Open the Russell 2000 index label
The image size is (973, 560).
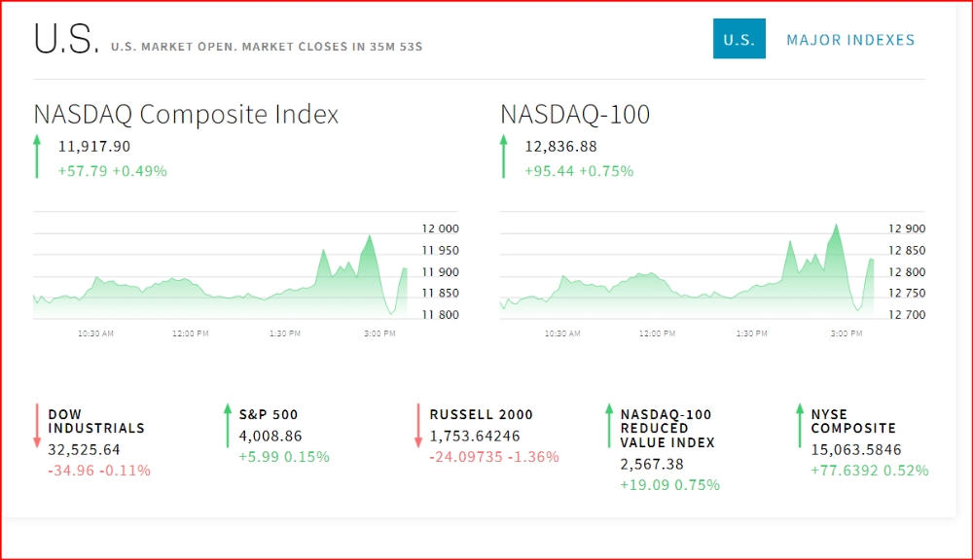click(x=482, y=414)
